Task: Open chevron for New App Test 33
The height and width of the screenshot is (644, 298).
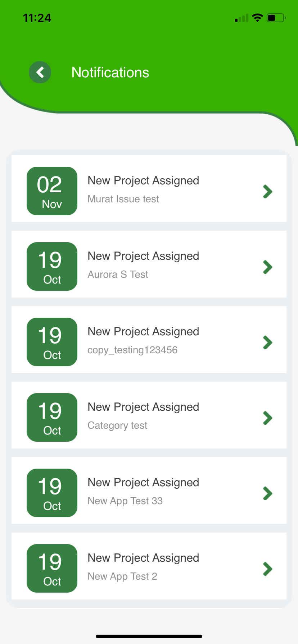Action: pos(267,493)
